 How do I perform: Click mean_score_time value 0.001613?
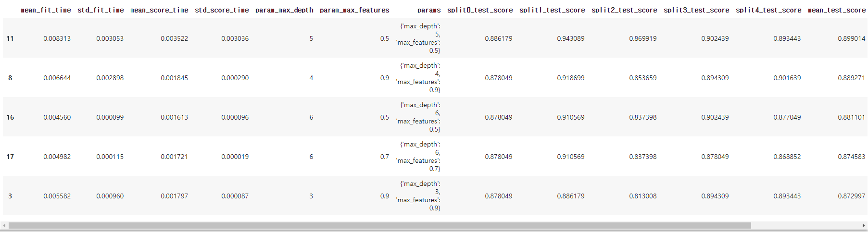(174, 117)
